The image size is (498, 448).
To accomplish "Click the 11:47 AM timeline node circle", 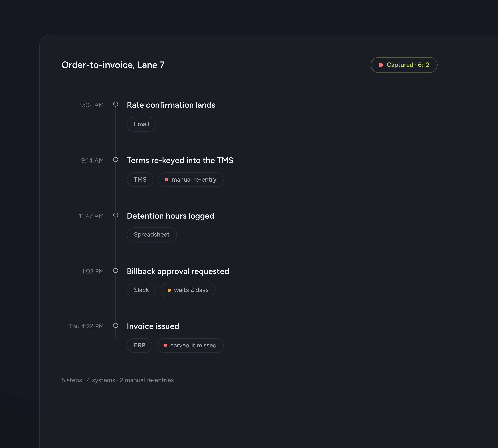I will point(116,215).
